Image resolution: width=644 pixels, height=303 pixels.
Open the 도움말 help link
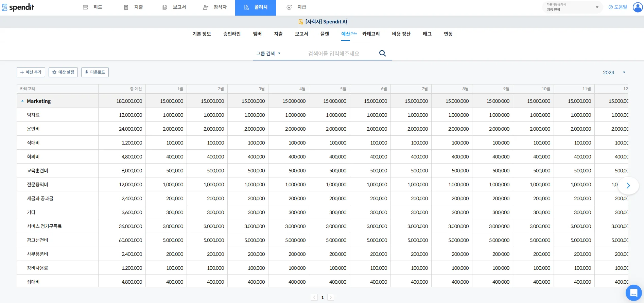617,7
